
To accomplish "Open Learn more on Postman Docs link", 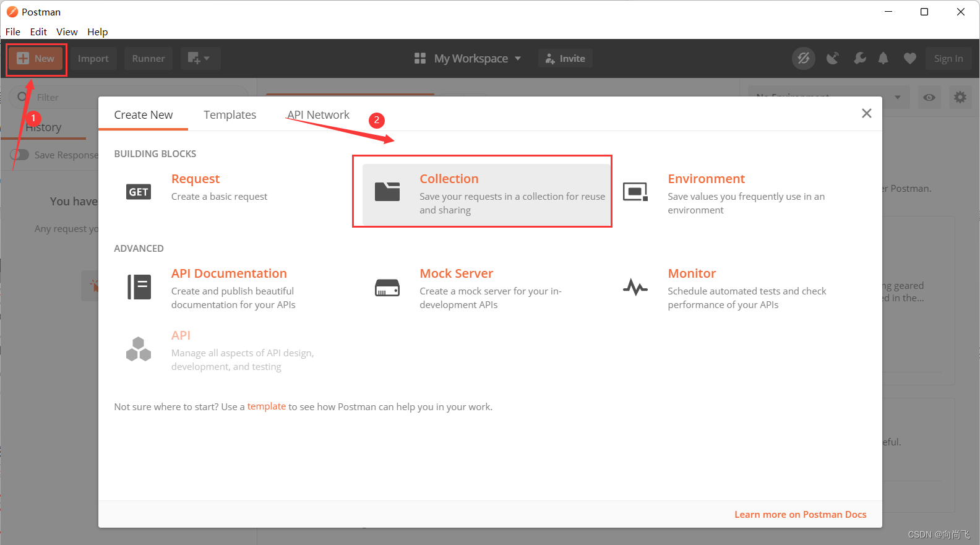I will click(x=801, y=515).
